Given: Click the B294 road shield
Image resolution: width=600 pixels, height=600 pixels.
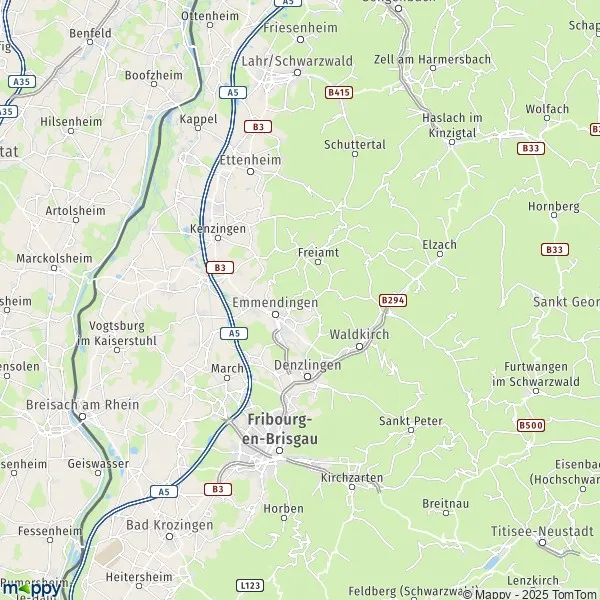Looking at the screenshot, I should click(393, 300).
